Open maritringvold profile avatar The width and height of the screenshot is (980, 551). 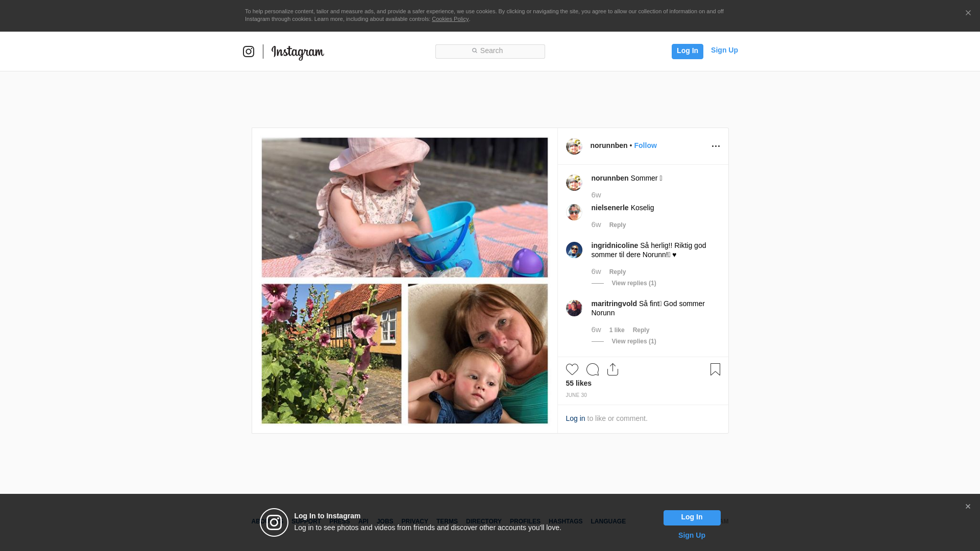coord(574,308)
